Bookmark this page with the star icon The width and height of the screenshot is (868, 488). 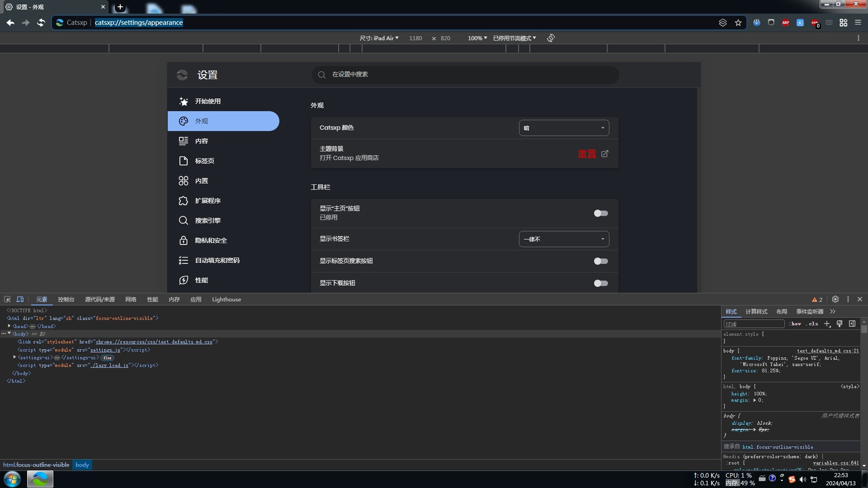[738, 23]
